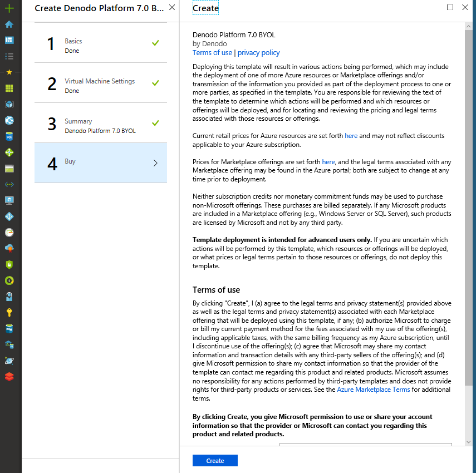Image resolution: width=476 pixels, height=473 pixels.
Task: Select step 1 Basics in wizard
Action: pos(101,43)
